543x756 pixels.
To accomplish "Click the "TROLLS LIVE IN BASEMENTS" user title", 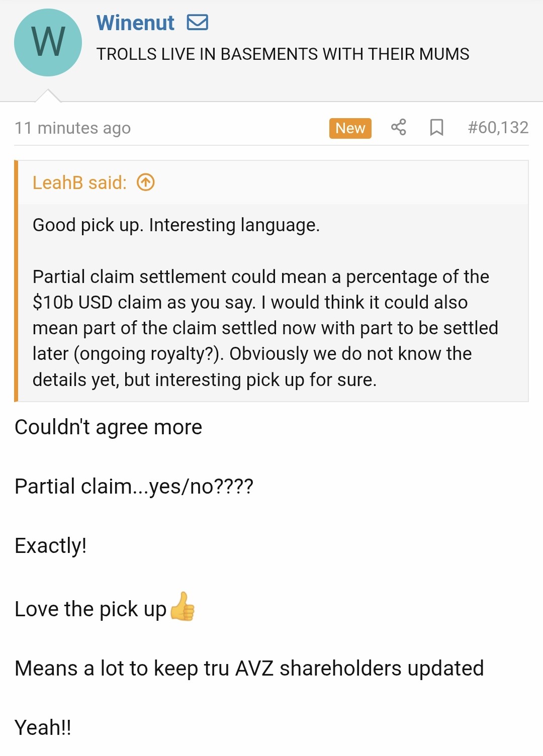I will tap(283, 54).
